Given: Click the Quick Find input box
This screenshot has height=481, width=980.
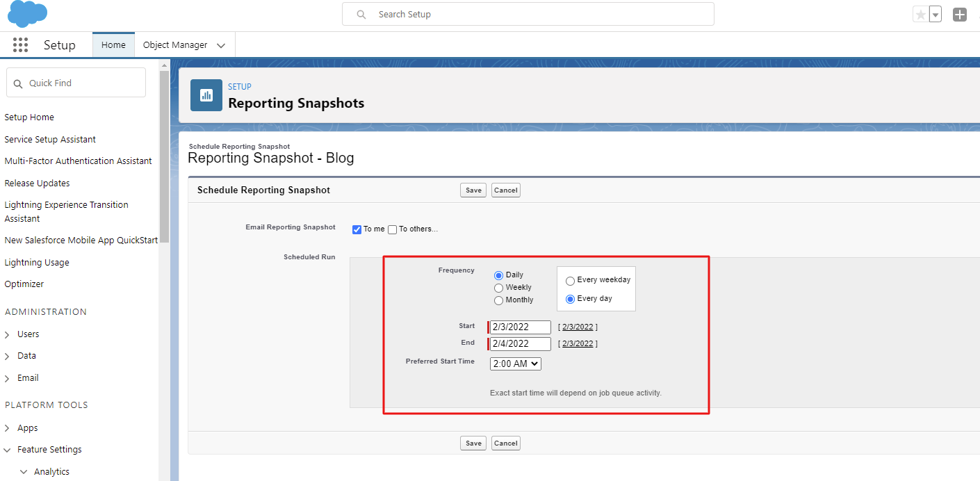Looking at the screenshot, I should pos(76,83).
